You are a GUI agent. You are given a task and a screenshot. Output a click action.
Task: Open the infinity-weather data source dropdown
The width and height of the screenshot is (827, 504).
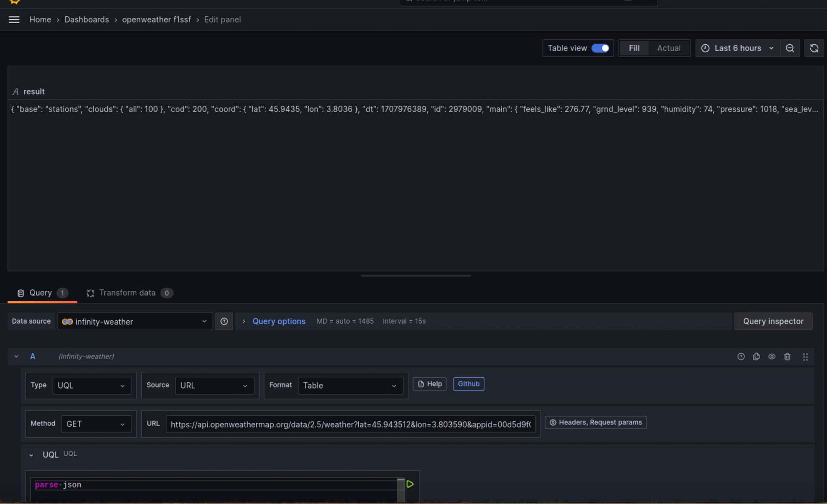click(x=135, y=322)
